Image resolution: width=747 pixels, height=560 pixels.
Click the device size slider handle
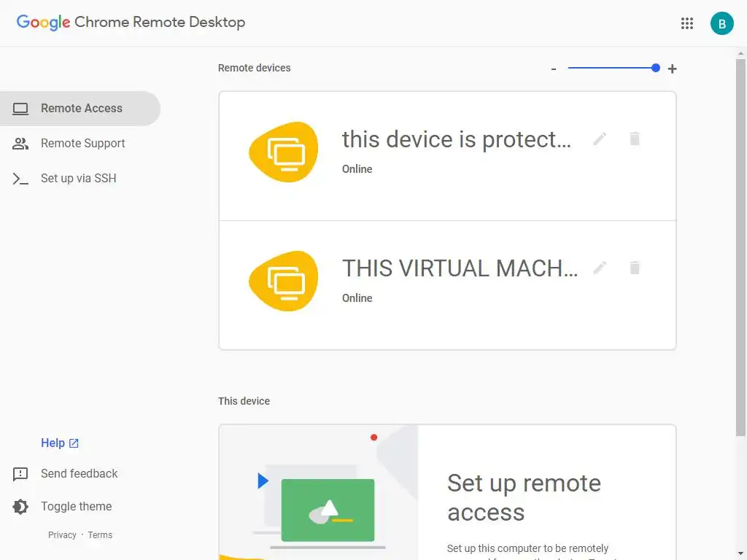tap(656, 68)
